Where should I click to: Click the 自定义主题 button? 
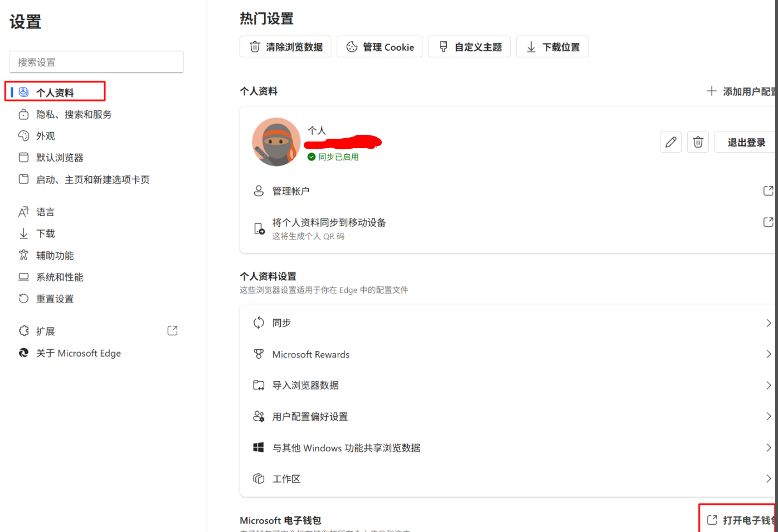click(x=469, y=47)
